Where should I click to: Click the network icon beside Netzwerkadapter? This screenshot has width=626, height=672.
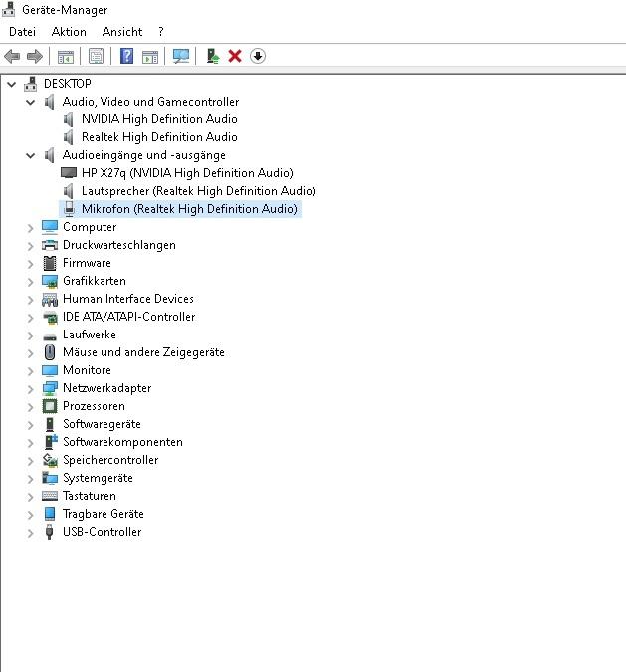(x=50, y=388)
